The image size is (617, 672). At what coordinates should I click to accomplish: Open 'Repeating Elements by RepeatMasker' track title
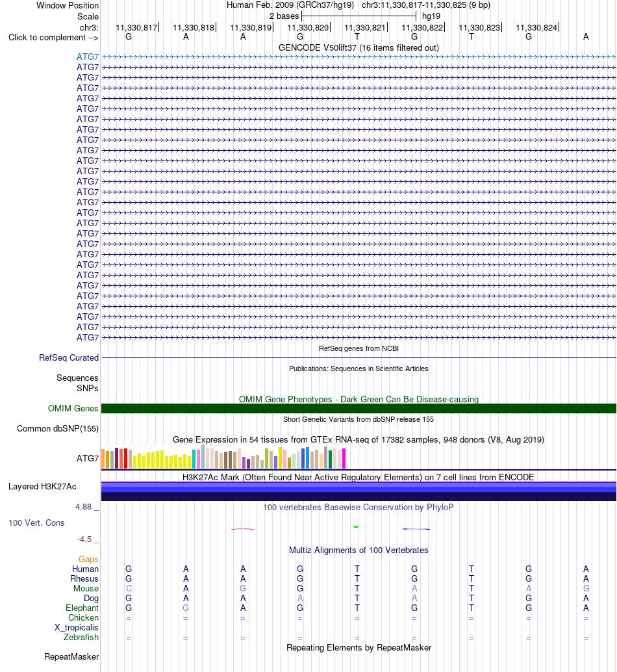click(359, 647)
